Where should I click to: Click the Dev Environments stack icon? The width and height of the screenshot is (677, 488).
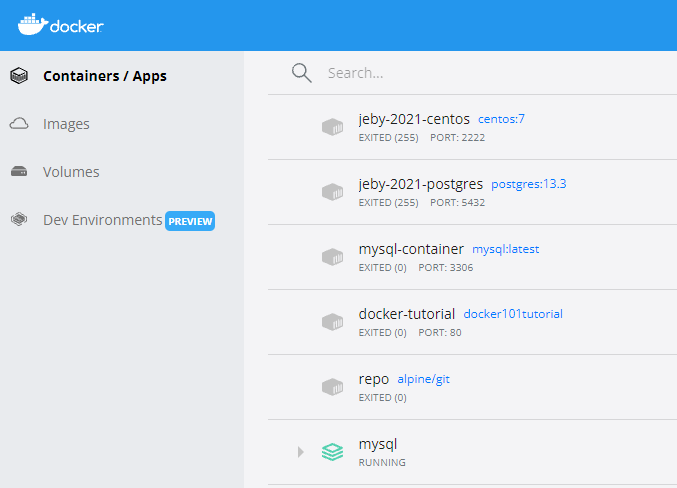point(19,219)
